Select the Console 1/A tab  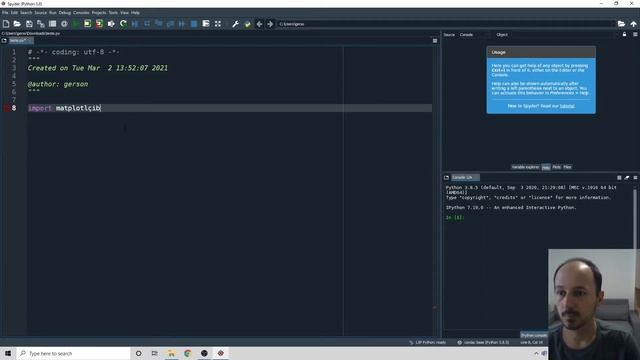pyautogui.click(x=465, y=178)
